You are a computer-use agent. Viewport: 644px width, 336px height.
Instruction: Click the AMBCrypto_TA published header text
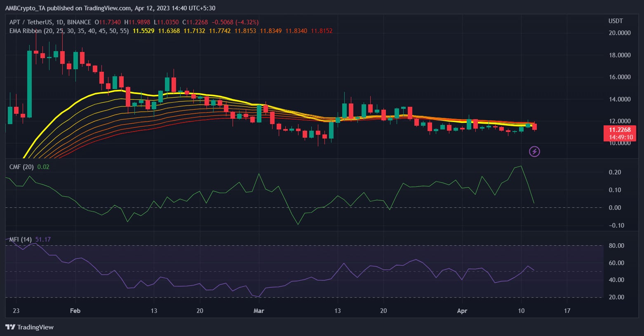110,8
